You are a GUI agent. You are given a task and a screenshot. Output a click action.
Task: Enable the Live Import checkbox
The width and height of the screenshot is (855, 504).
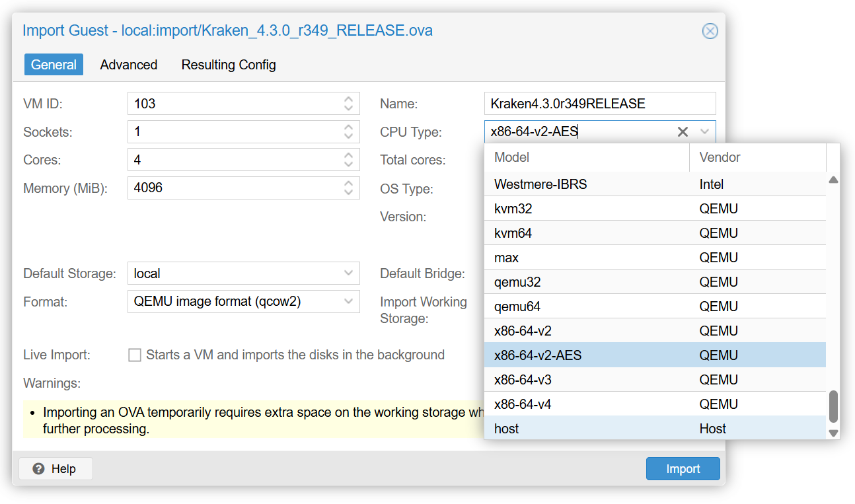click(135, 355)
